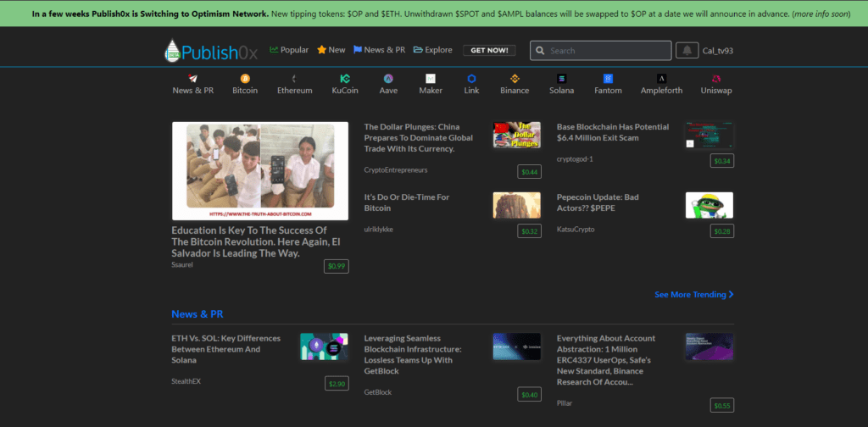Image resolution: width=868 pixels, height=427 pixels.
Task: Click the $0.28 tip badge
Action: click(x=722, y=231)
